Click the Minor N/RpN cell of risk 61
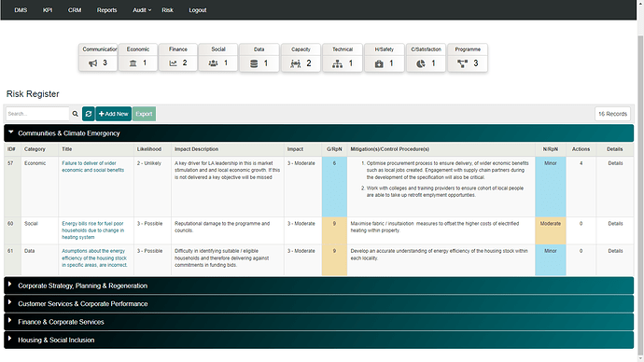The image size is (644, 362). (551, 259)
